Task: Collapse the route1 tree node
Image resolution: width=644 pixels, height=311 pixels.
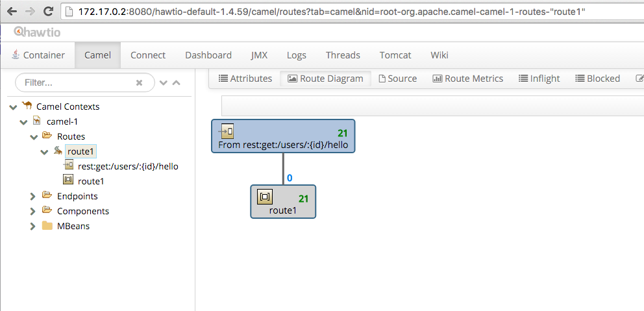Action: (44, 151)
